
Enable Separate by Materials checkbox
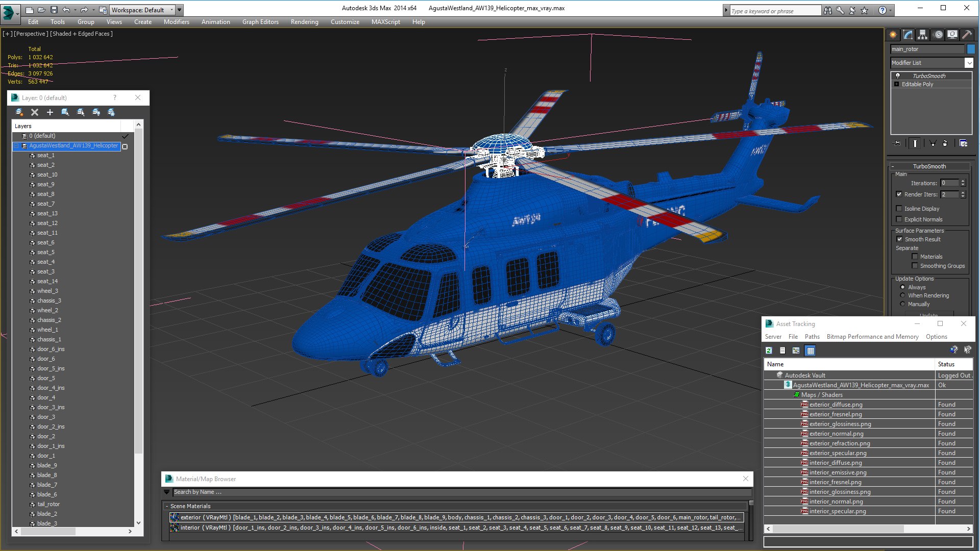pos(915,257)
